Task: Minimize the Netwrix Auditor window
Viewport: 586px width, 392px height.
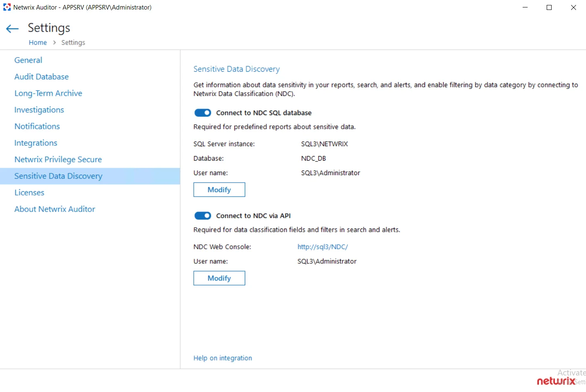Action: [x=525, y=7]
